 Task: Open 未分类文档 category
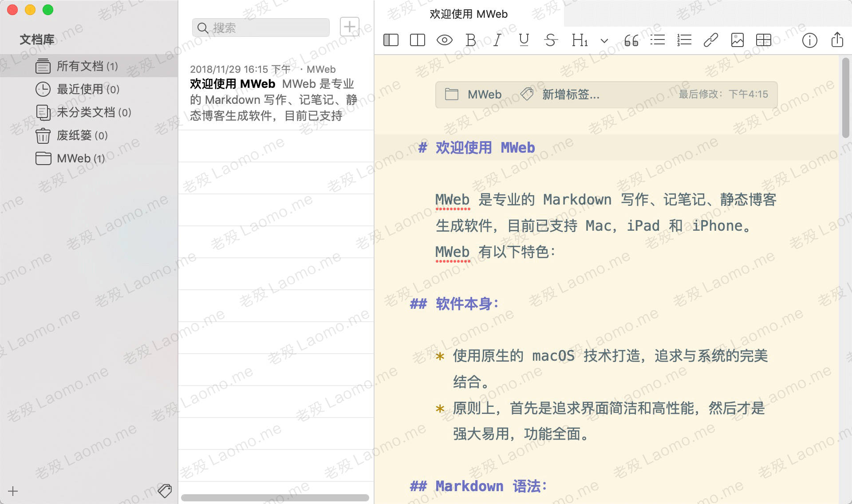coord(89,112)
